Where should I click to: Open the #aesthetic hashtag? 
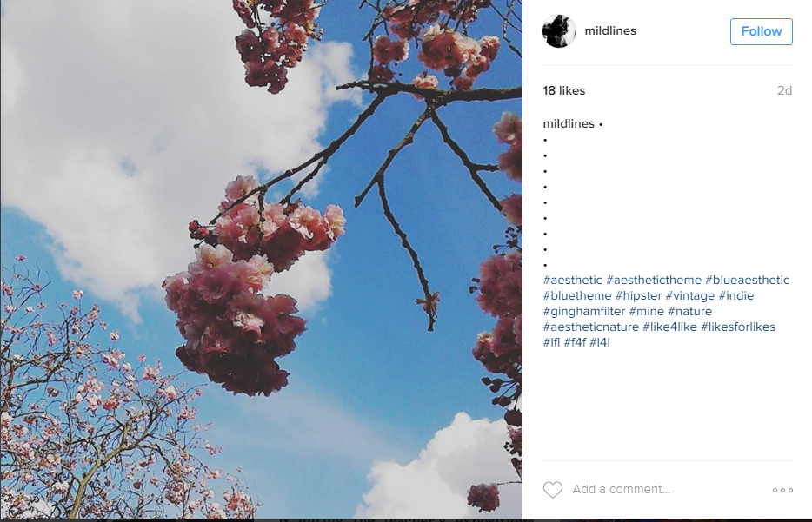[x=572, y=280]
